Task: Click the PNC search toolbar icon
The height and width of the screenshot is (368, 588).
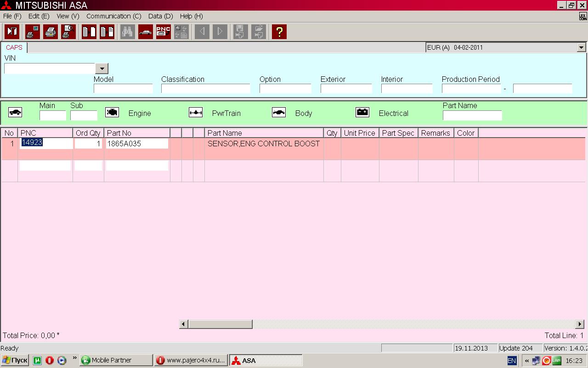Action: (164, 32)
